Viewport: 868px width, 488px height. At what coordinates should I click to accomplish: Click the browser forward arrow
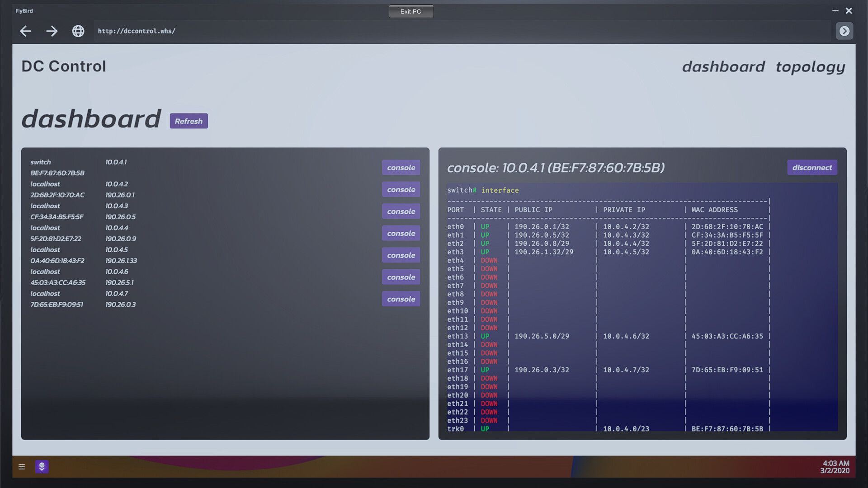[x=52, y=31]
